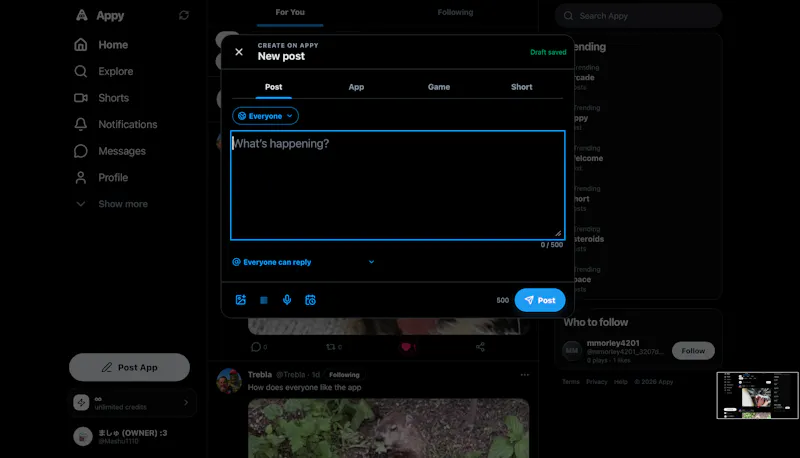
Task: Click the owner's profile avatar
Action: coord(83,437)
